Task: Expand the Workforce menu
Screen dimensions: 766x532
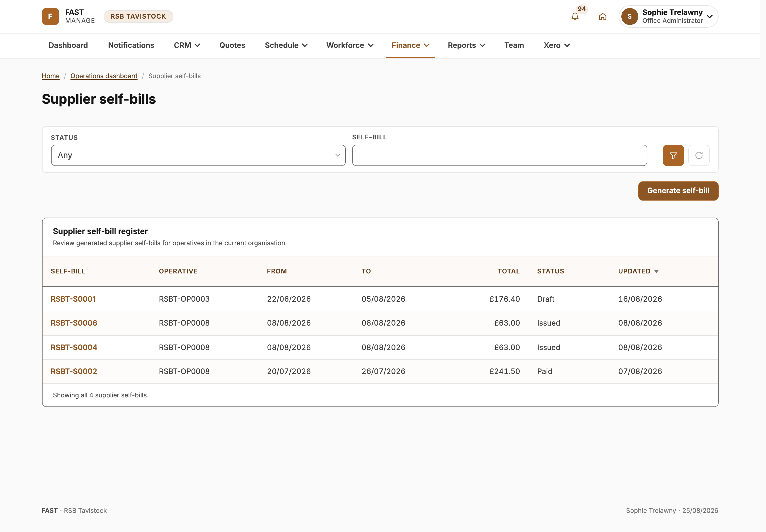Action: click(350, 45)
